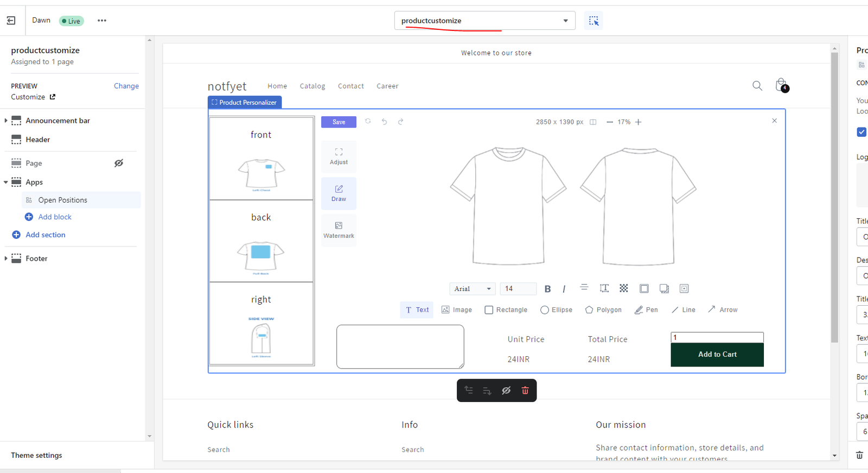Viewport: 868px width, 473px height.
Task: Click the trash icon in right panel
Action: tap(859, 455)
